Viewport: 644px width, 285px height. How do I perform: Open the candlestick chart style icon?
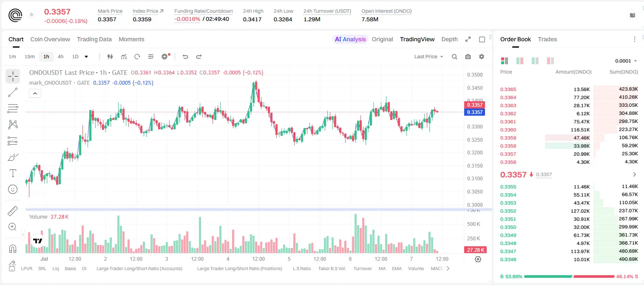[111, 57]
